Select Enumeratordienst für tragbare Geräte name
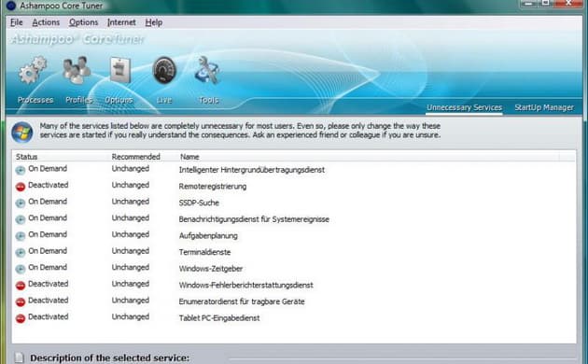 [242, 301]
